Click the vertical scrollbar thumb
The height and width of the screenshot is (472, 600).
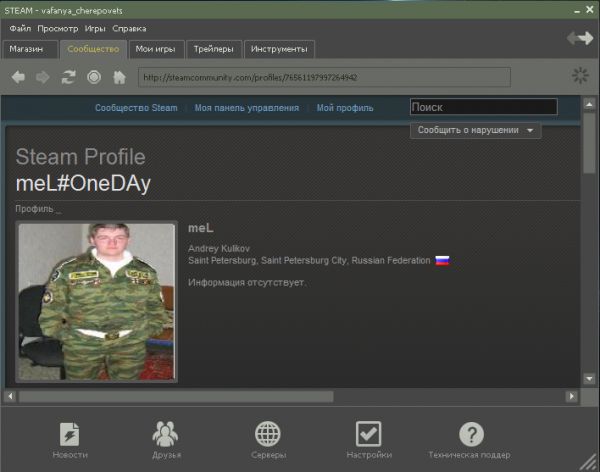(589, 142)
